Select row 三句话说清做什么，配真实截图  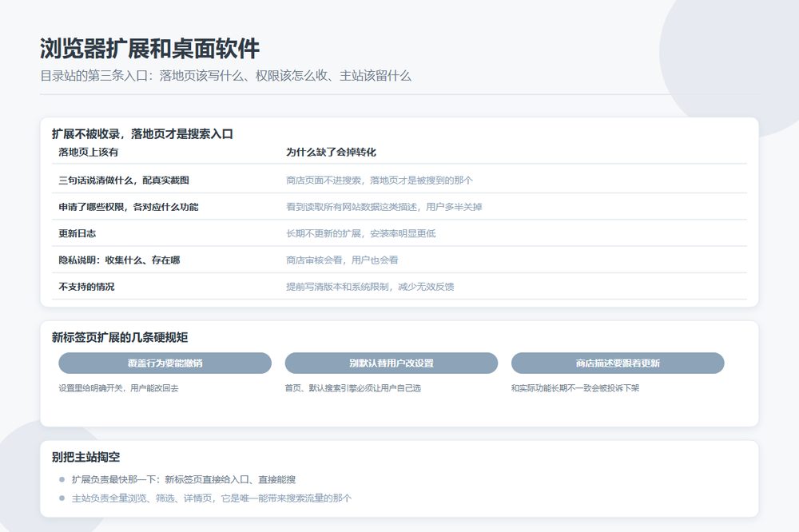[x=399, y=180]
